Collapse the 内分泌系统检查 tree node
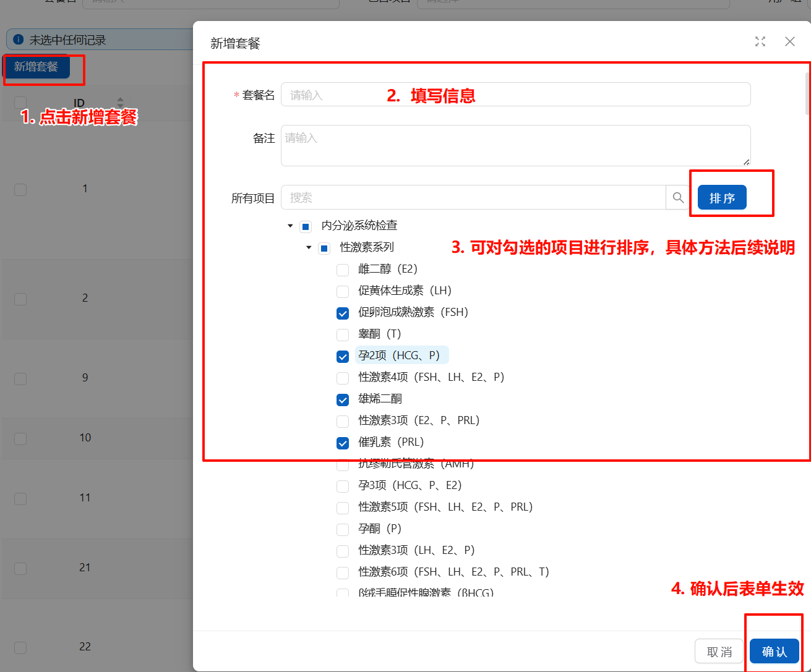The image size is (811, 672). click(290, 226)
